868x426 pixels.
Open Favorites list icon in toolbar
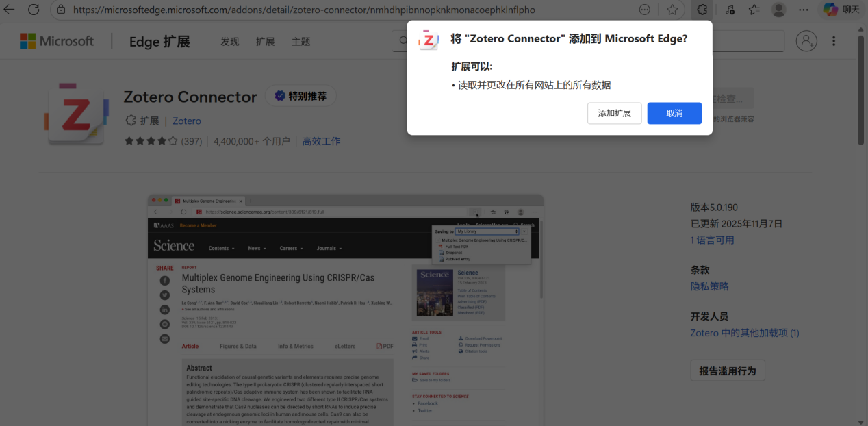754,10
